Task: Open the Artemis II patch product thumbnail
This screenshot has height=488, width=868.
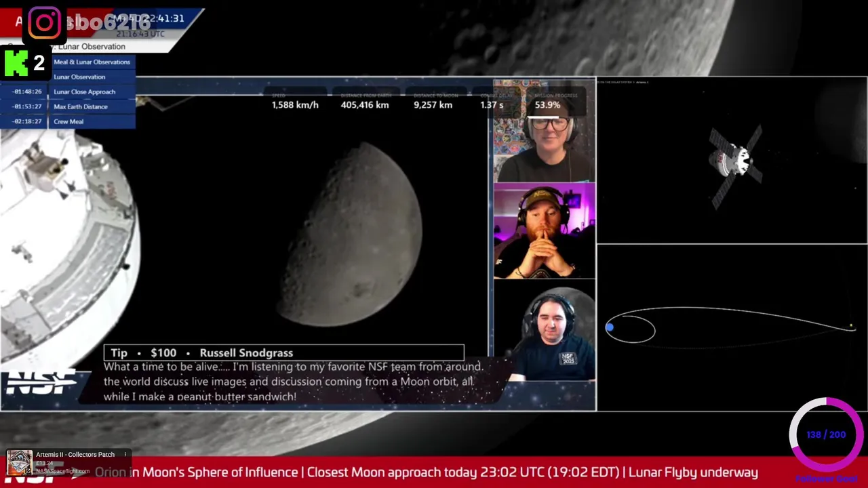Action: [19, 463]
